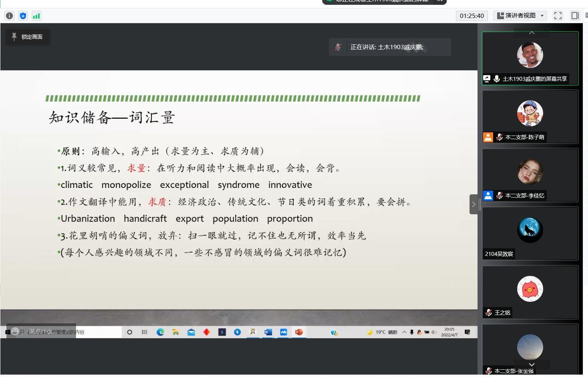Open the 演讲者视图 view dropdown
The width and height of the screenshot is (588, 377).
520,16
